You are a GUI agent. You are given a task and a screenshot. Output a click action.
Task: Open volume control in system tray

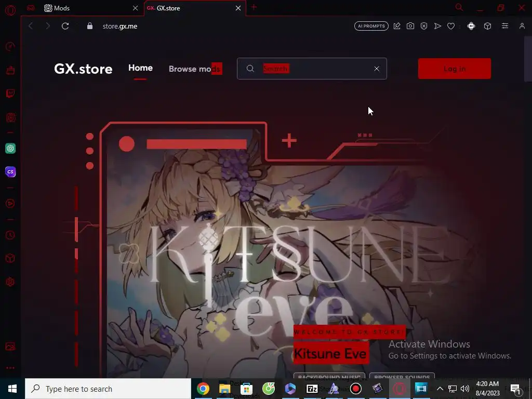[465, 389]
